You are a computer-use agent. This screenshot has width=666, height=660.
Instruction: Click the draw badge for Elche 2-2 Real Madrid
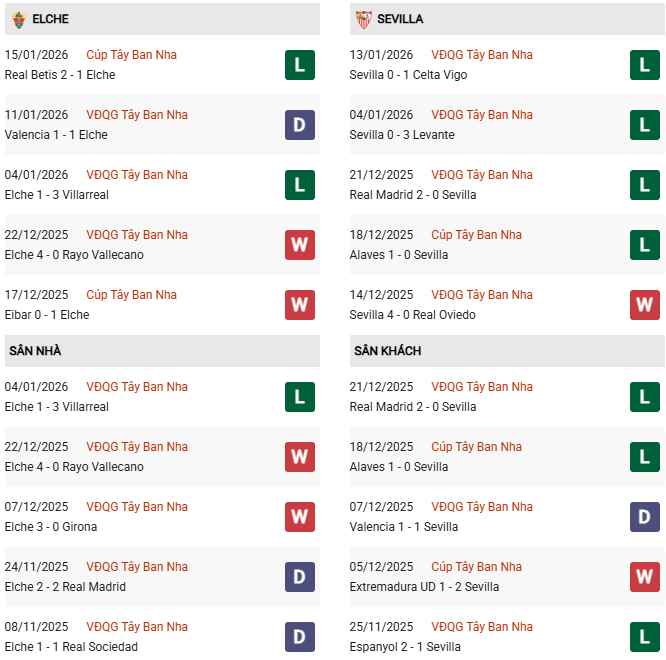pyautogui.click(x=300, y=577)
